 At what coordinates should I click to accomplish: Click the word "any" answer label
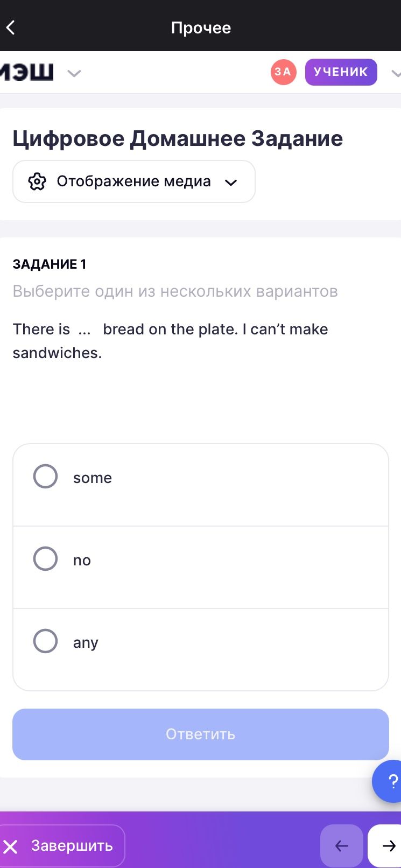point(86,643)
